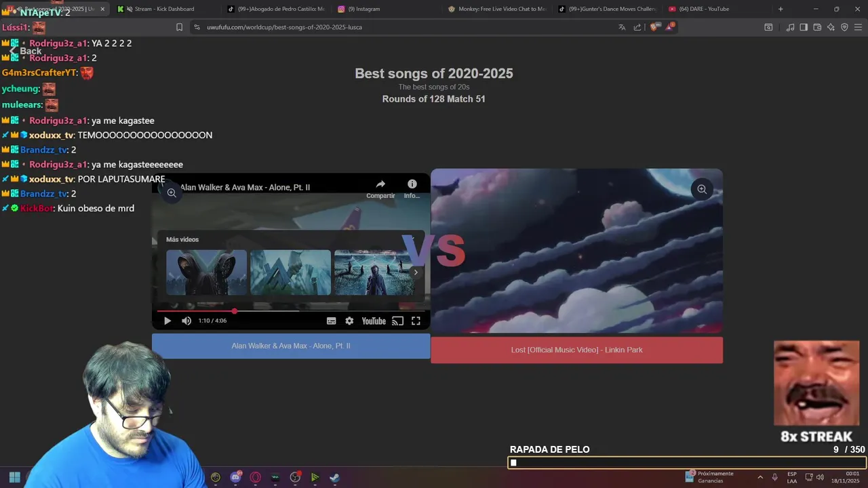Image resolution: width=868 pixels, height=488 pixels.
Task: Click the 'Best songs of 2020-2025' heading
Action: click(x=434, y=73)
